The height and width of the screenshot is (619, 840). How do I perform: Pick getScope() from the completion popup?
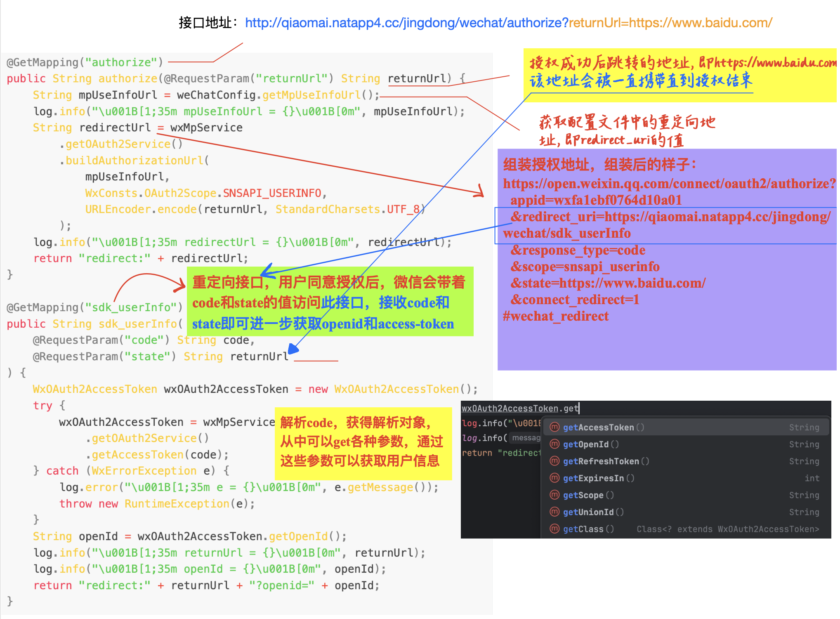[686, 495]
